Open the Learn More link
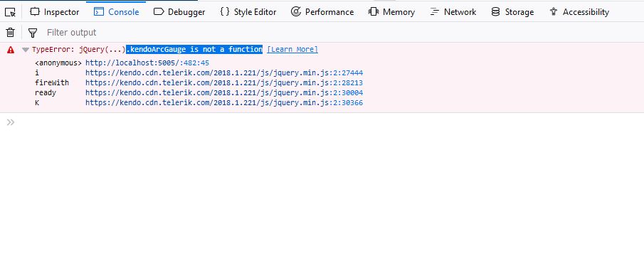 point(292,50)
